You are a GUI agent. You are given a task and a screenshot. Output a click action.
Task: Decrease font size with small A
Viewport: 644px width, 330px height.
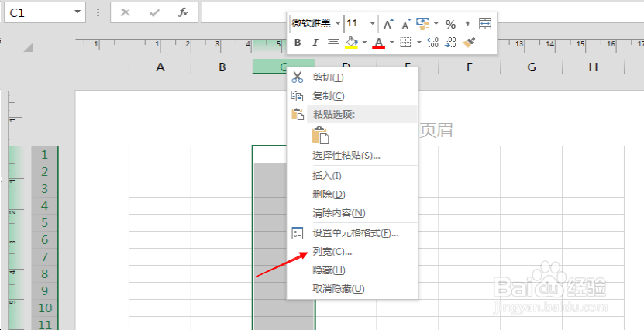coord(406,24)
